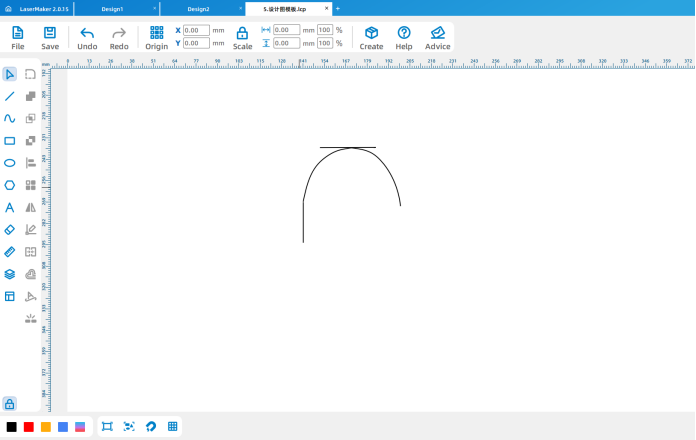Viewport: 696px width, 440px height.
Task: Pick the black color swatch
Action: pyautogui.click(x=12, y=427)
